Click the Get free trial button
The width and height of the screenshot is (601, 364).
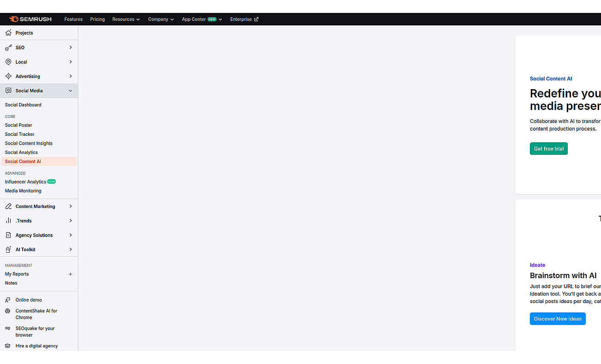coord(549,149)
